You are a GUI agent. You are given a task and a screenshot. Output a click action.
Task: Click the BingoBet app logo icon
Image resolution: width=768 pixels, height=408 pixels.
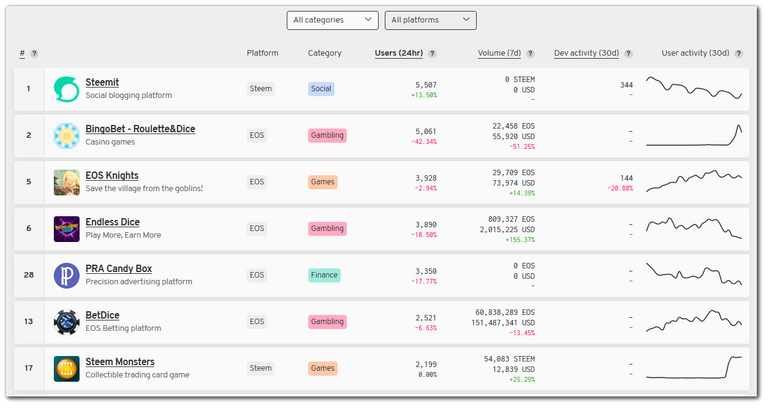coord(66,136)
